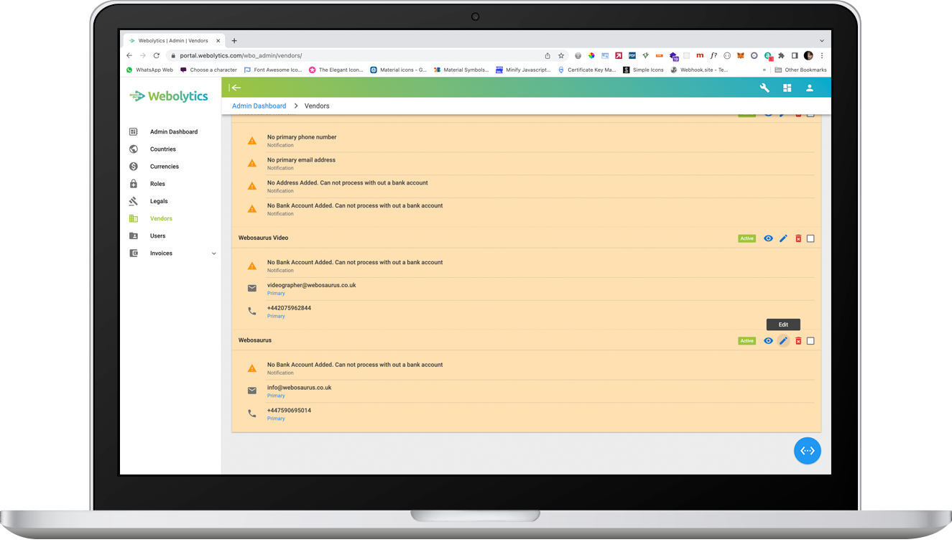Click the view eye icon for Webosaurus Video
Screen dimensions: 952x560
tap(768, 238)
